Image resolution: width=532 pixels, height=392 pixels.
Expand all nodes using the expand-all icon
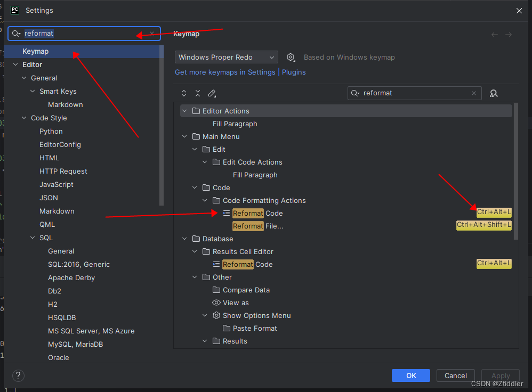tap(184, 93)
